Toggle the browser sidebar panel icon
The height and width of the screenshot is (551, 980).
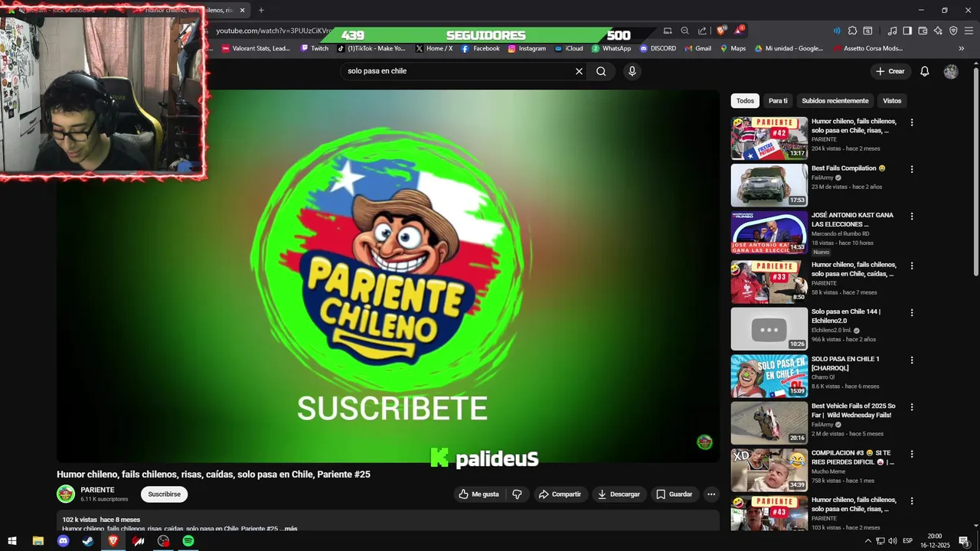907,31
